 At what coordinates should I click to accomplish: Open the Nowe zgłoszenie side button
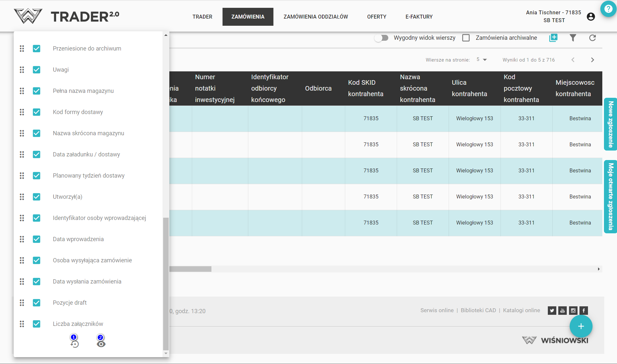[610, 124]
